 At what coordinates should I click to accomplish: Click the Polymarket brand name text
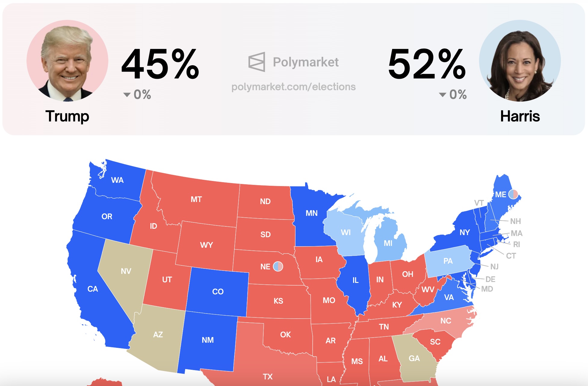click(306, 62)
